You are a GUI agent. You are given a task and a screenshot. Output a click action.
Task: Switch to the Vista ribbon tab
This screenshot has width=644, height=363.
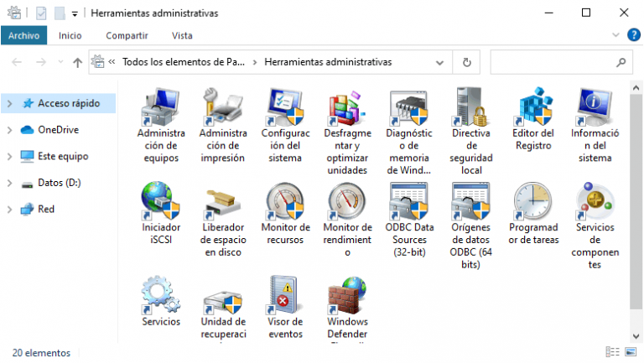point(182,35)
